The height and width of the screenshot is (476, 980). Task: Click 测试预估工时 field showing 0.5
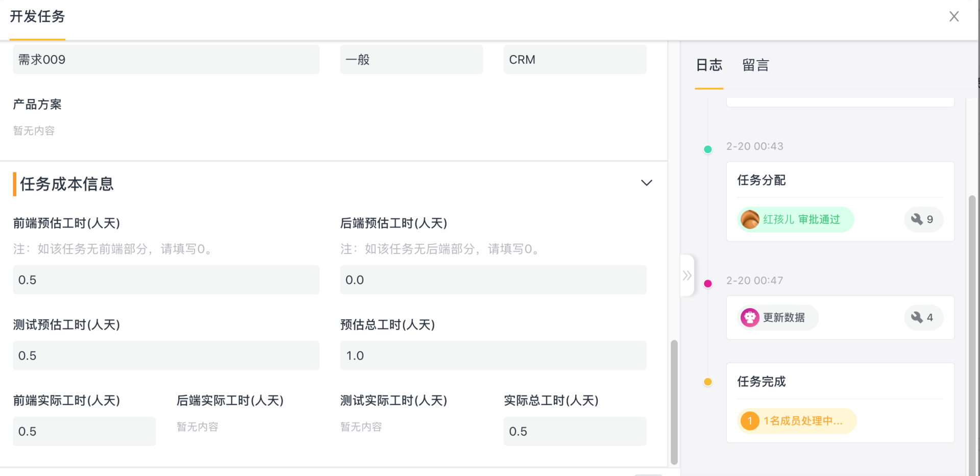tap(166, 356)
